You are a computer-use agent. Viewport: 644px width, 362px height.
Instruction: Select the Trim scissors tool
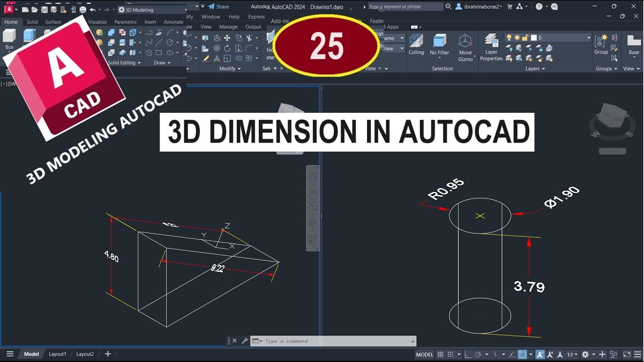pyautogui.click(x=249, y=38)
